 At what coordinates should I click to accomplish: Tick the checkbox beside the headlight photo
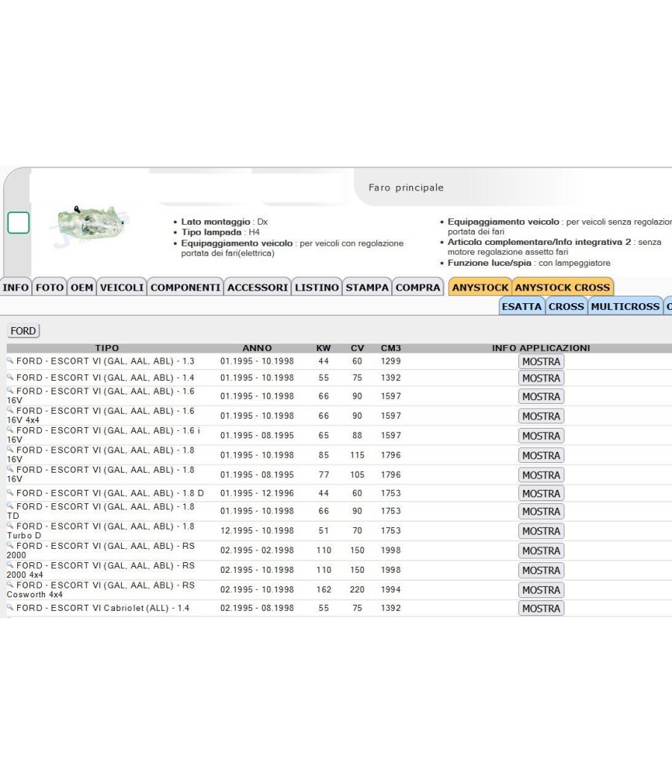coord(19,223)
